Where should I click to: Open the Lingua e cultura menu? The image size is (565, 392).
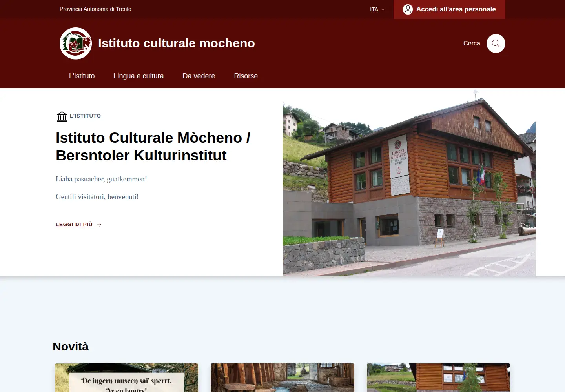[x=139, y=76]
